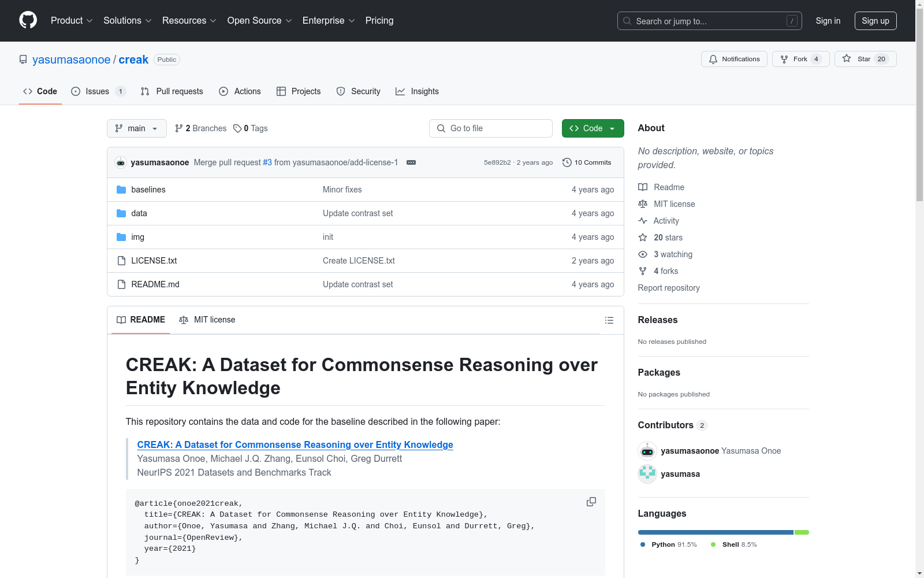Click the Notifications bell button

[734, 59]
